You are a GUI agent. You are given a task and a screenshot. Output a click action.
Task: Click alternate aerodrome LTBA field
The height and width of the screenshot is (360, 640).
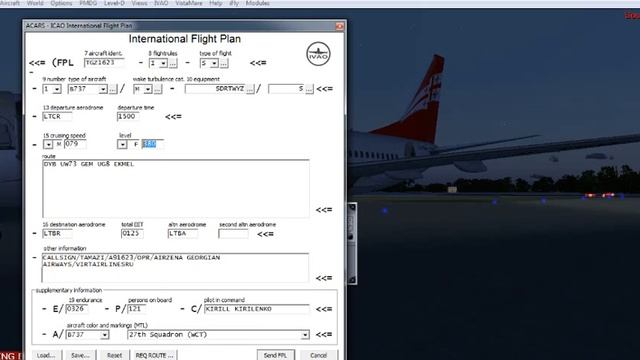pyautogui.click(x=182, y=234)
